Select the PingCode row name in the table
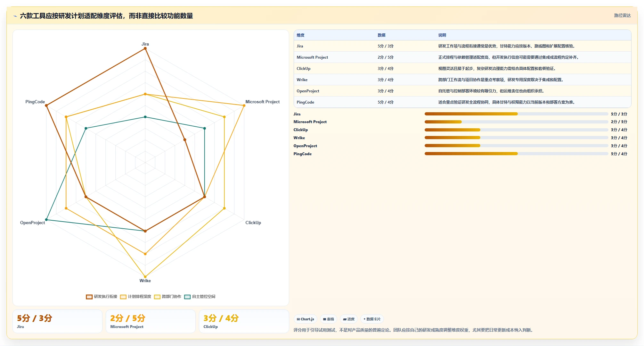The height and width of the screenshot is (346, 644). (x=305, y=102)
